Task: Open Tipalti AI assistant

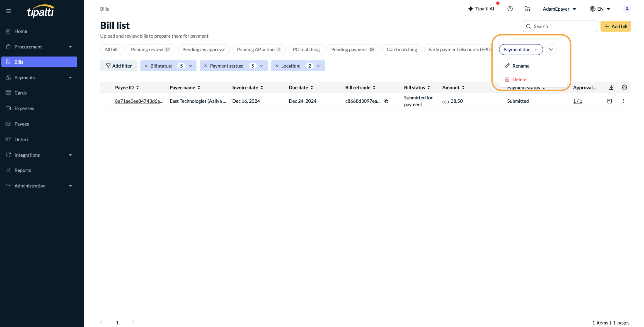Action: pos(481,9)
